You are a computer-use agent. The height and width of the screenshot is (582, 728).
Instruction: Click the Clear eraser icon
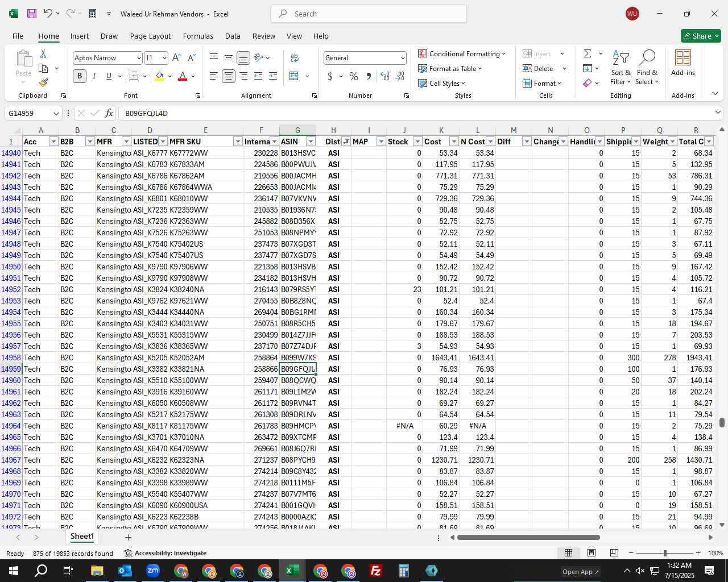click(x=588, y=84)
